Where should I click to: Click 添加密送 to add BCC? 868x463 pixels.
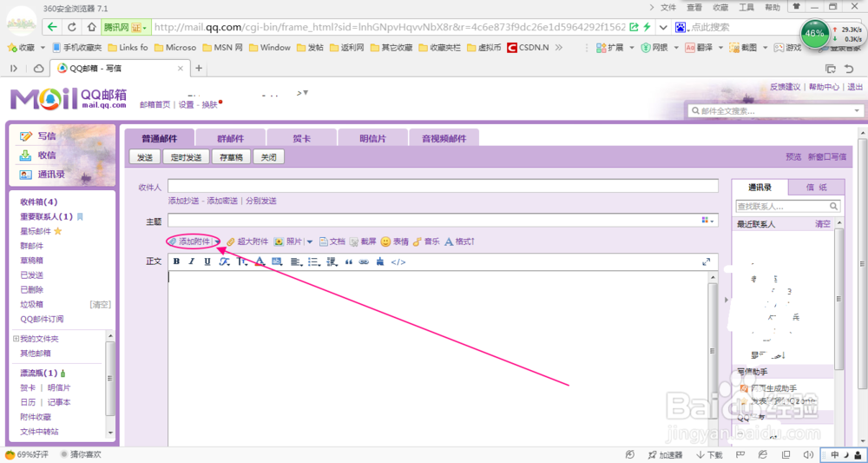coord(222,201)
